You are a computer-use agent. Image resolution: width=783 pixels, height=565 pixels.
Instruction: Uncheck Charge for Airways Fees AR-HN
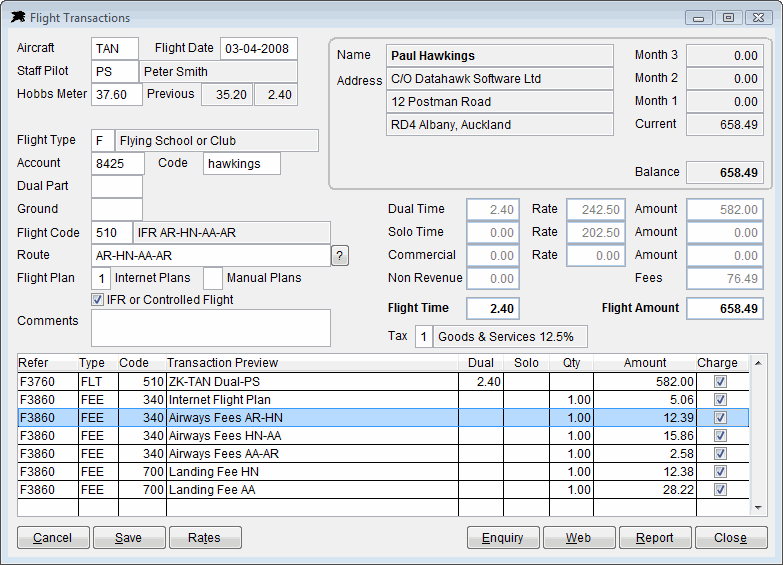coord(720,418)
